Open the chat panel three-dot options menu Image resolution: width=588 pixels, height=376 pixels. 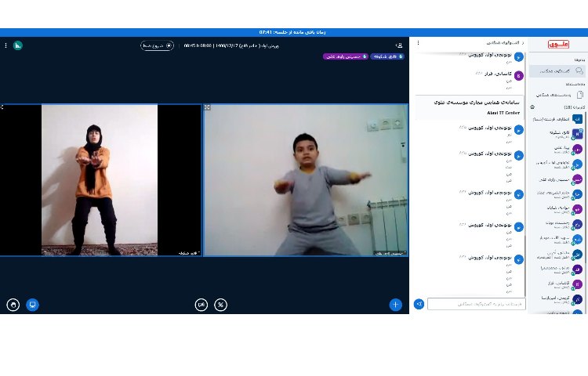click(x=418, y=43)
